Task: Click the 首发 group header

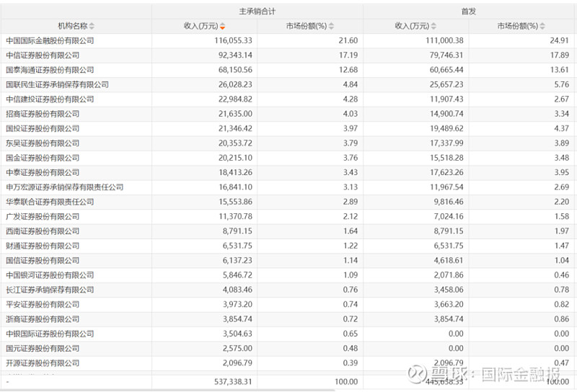Action: click(468, 12)
